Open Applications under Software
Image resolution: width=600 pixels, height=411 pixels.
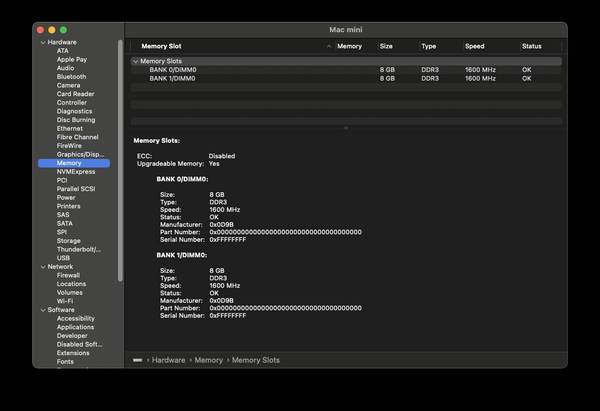click(x=75, y=328)
